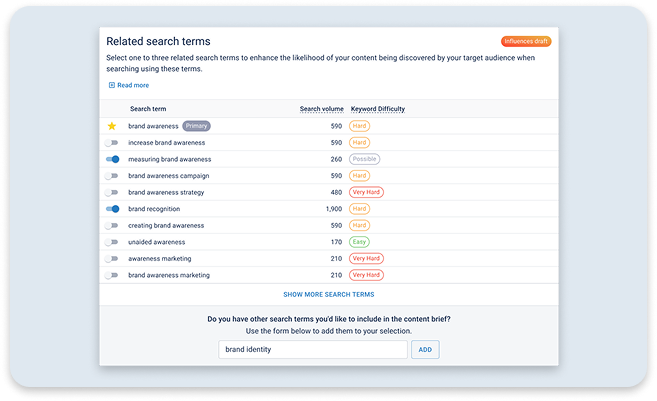Enable the increase brand awareness toggle
The image size is (657, 401).
point(112,142)
